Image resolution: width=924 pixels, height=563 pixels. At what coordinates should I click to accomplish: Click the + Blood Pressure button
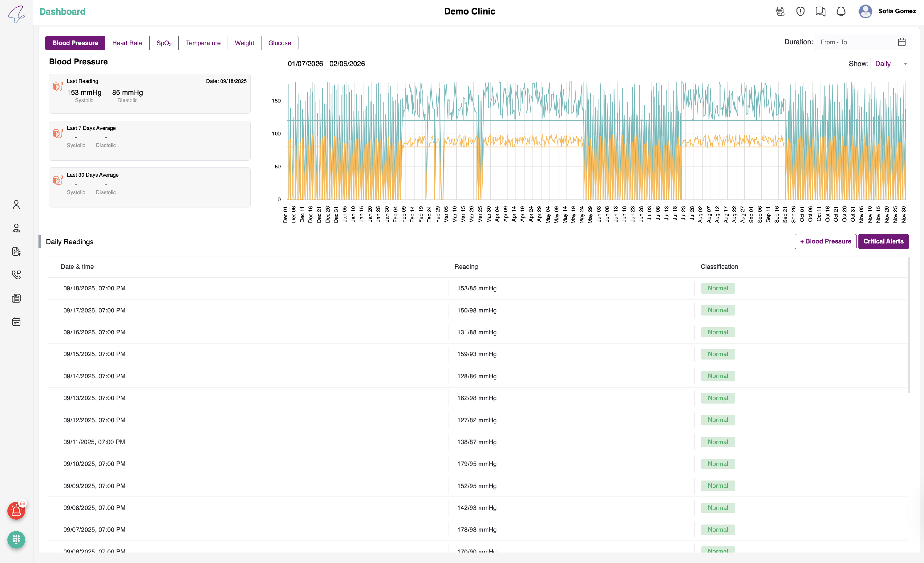click(825, 241)
